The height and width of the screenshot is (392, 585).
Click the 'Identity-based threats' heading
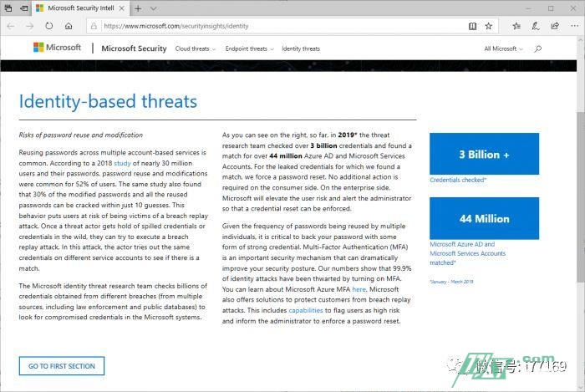[108, 101]
